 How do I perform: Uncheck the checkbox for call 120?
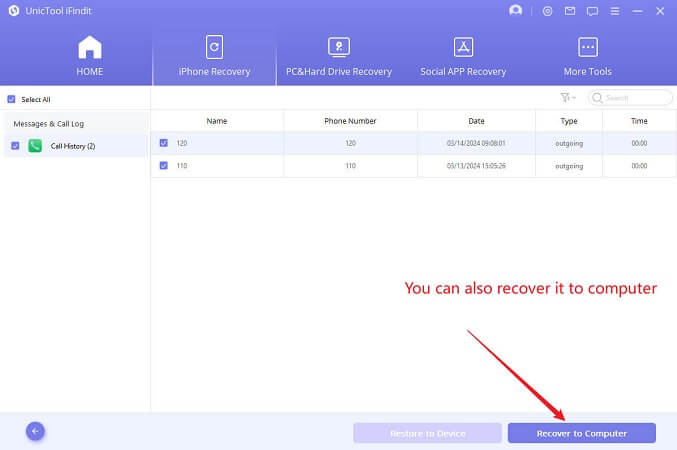(x=164, y=143)
